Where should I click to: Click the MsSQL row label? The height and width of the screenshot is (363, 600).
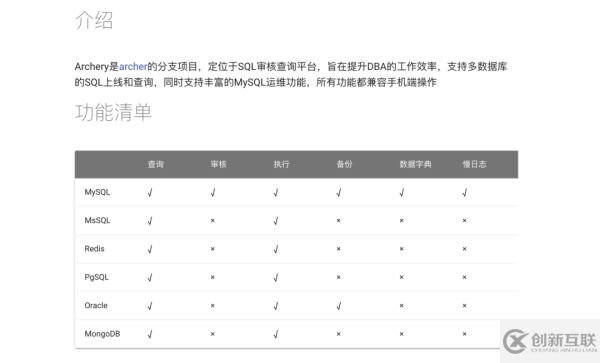[x=97, y=220]
